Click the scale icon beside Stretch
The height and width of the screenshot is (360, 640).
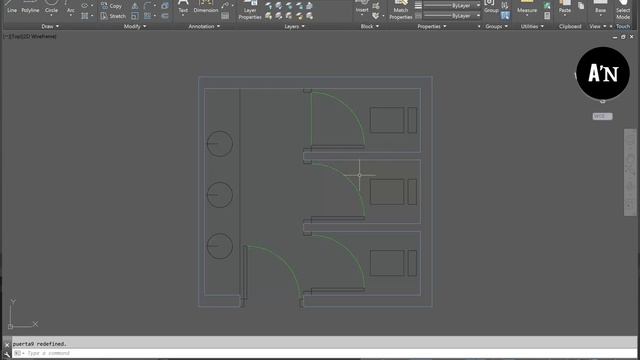tap(135, 16)
